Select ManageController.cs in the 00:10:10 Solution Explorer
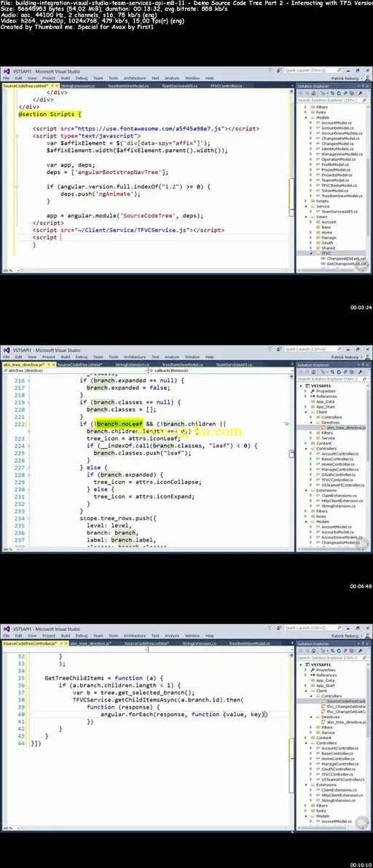This screenshot has height=868, width=373. tap(339, 763)
